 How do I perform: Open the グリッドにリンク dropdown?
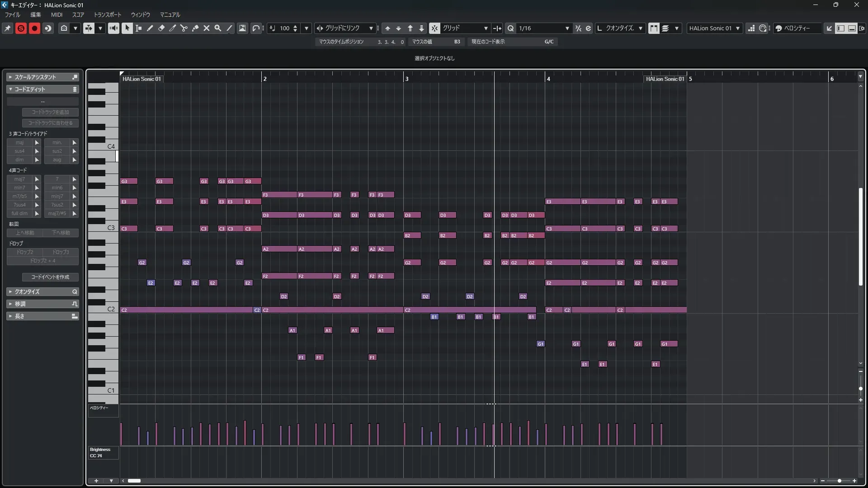[x=371, y=28]
